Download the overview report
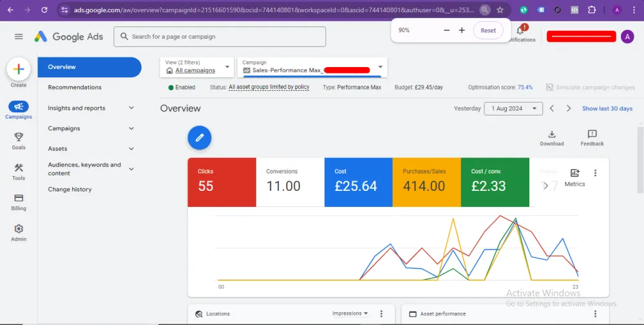This screenshot has height=325, width=644. (x=552, y=138)
